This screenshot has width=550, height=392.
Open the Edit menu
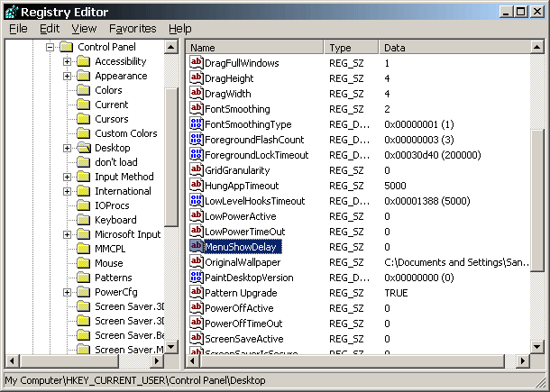tap(50, 29)
